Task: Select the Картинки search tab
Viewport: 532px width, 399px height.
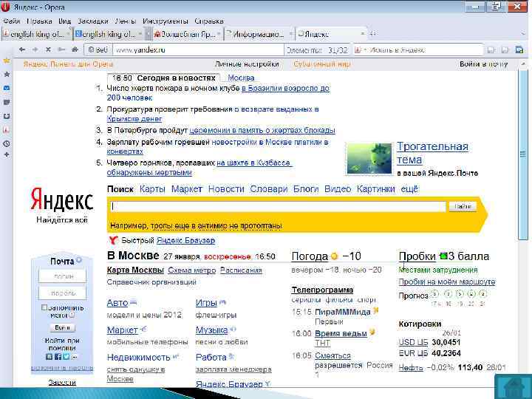Action: point(376,189)
